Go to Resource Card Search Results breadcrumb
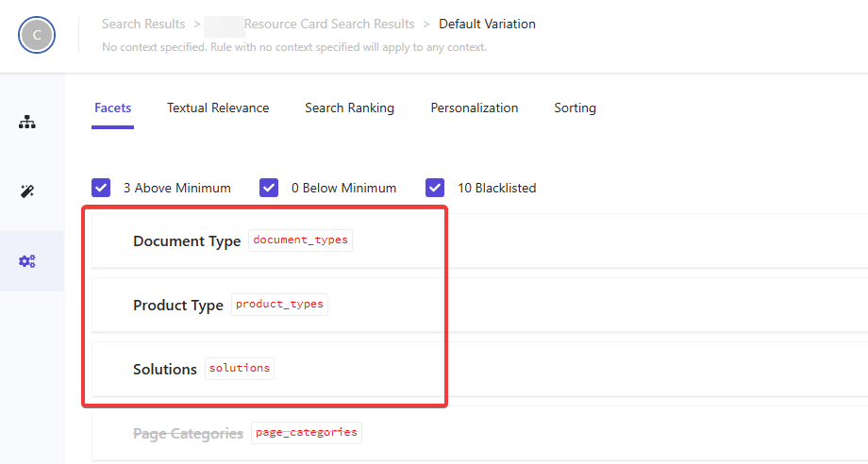868x464 pixels. click(x=328, y=24)
